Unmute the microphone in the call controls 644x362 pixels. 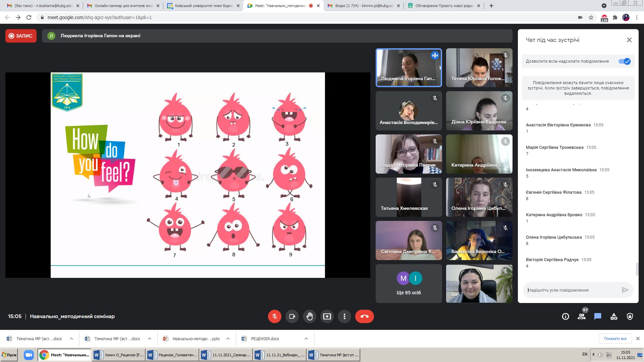click(x=274, y=316)
